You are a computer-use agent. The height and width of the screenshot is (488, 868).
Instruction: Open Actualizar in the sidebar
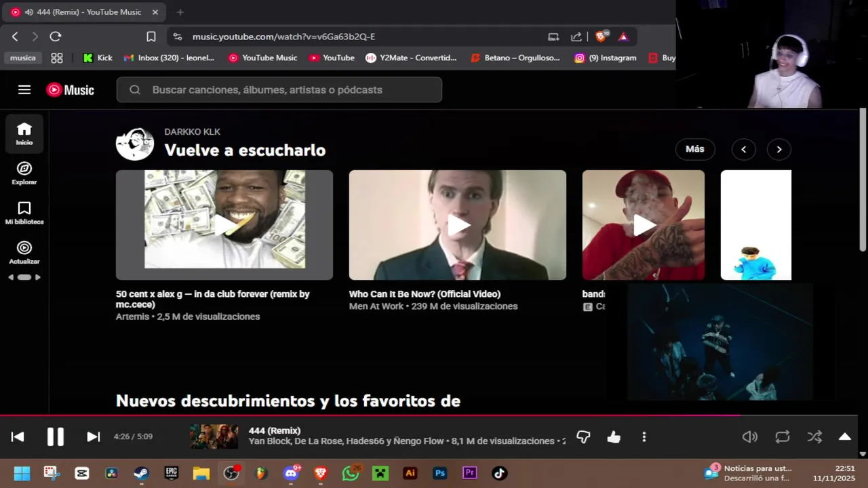(24, 253)
